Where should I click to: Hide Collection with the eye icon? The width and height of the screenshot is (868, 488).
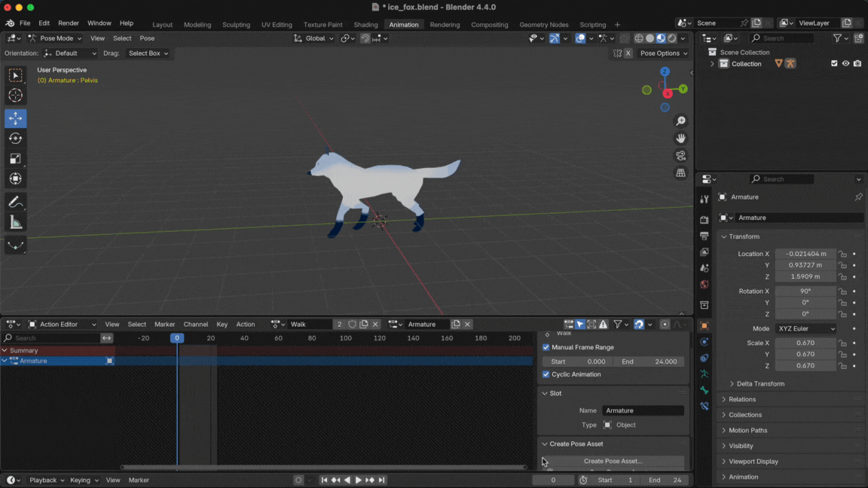845,63
